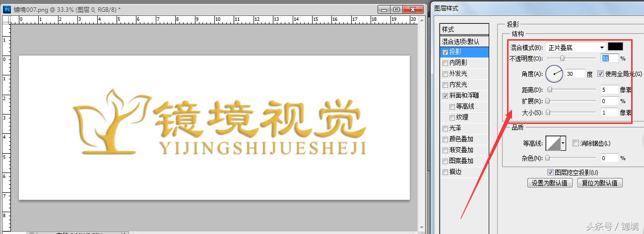The height and width of the screenshot is (234, 644).
Task: Enable the 光泽 style checkbox
Action: [x=446, y=128]
